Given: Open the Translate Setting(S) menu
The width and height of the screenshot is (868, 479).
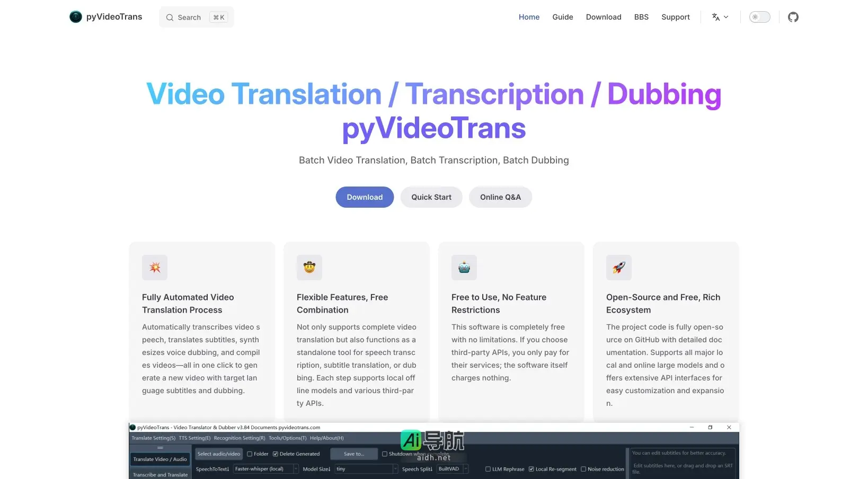Looking at the screenshot, I should 153,438.
